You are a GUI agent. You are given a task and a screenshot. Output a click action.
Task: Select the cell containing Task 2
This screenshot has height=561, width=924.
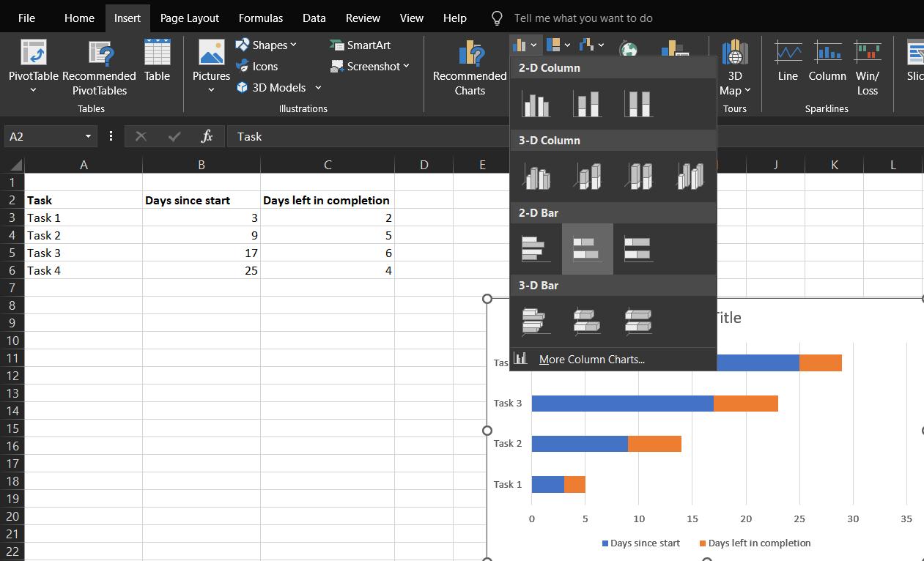click(84, 235)
